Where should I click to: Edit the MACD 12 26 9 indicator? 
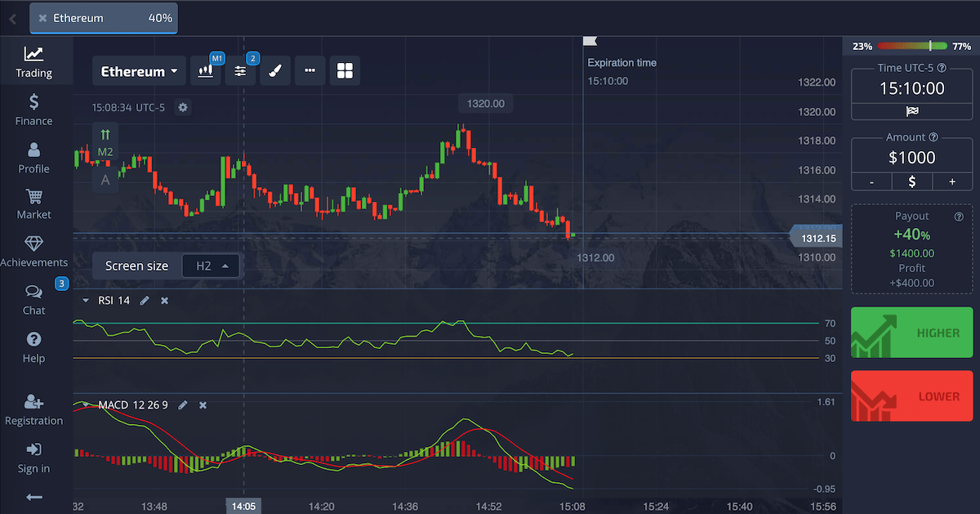click(x=183, y=404)
